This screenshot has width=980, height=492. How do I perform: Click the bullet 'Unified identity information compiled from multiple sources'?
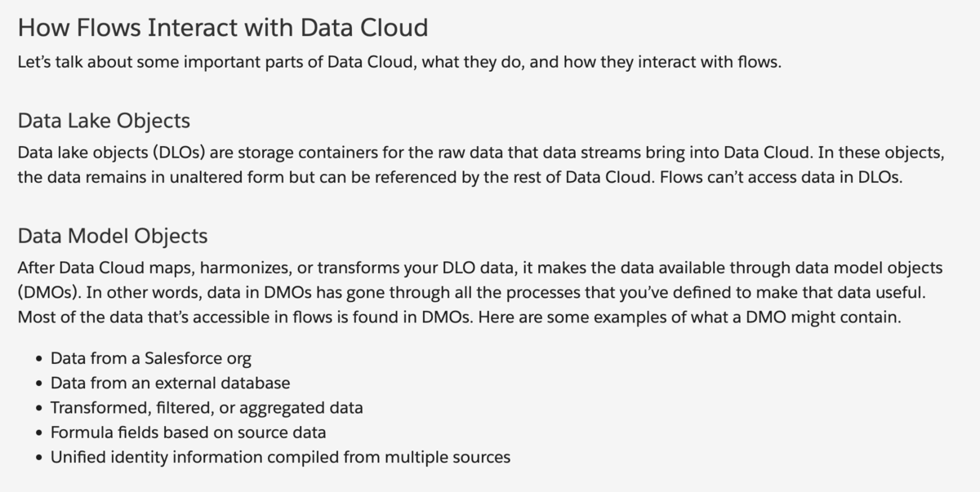280,457
